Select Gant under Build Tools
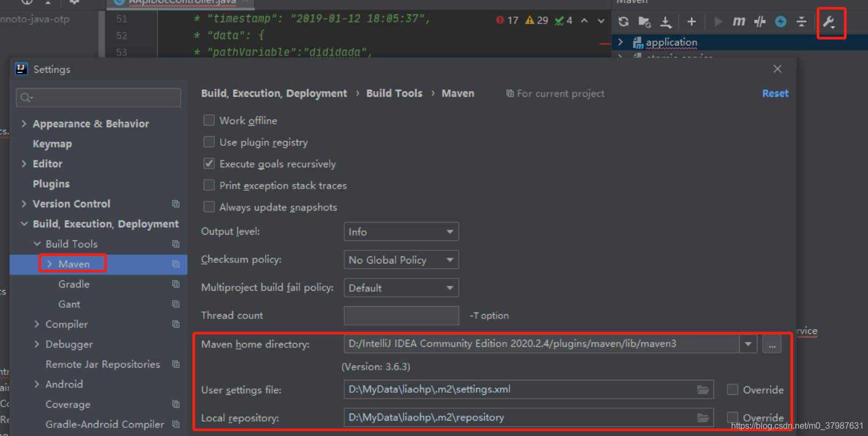The image size is (868, 436). coord(69,304)
